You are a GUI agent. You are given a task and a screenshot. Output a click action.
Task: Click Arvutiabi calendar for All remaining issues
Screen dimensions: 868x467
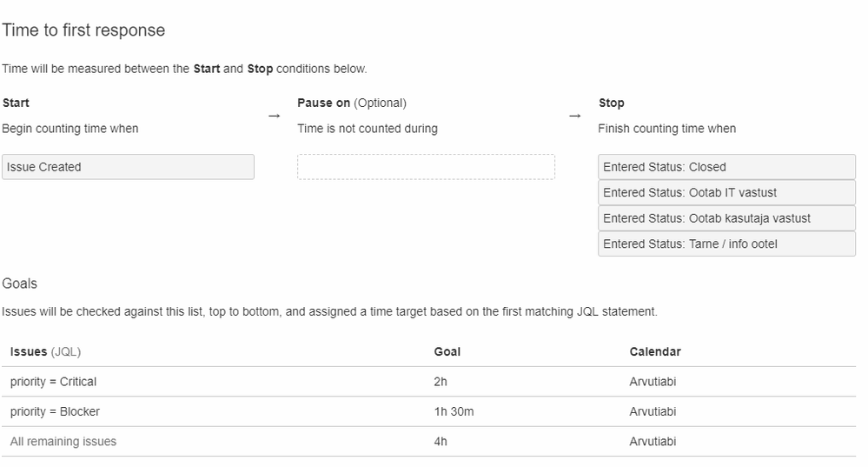(x=653, y=442)
